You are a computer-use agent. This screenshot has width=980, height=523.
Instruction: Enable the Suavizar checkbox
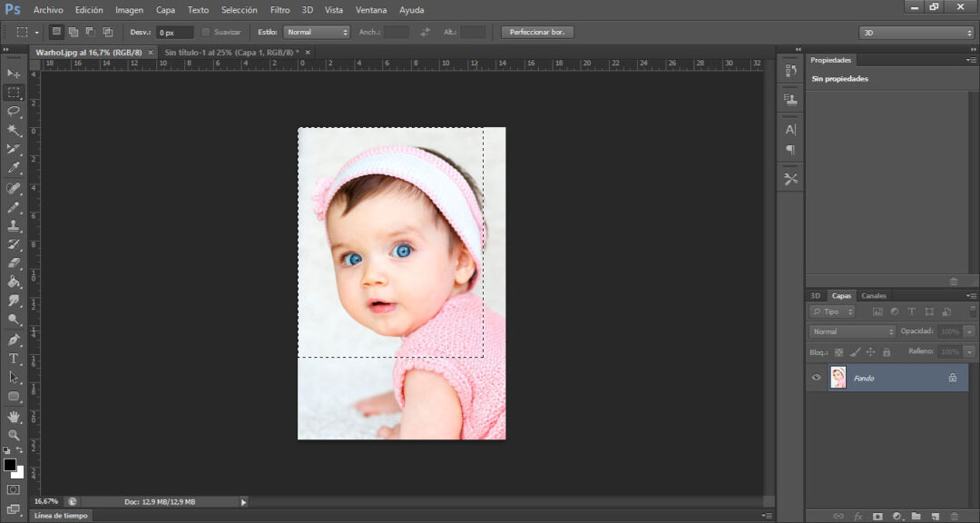[x=206, y=32]
